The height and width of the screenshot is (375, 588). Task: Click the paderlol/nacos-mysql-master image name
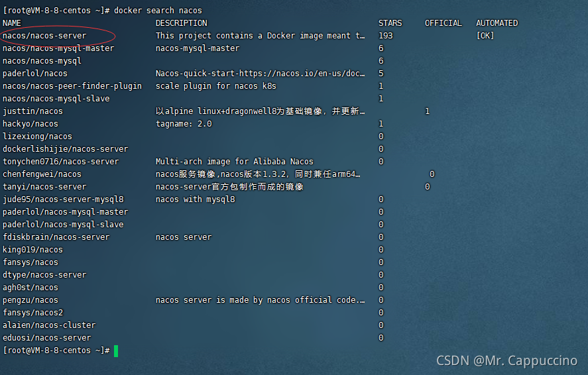pyautogui.click(x=66, y=212)
